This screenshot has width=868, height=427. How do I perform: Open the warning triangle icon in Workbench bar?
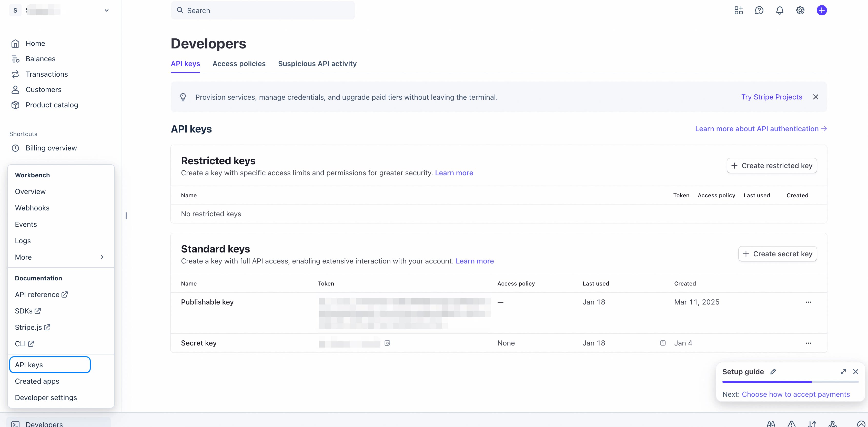(792, 424)
